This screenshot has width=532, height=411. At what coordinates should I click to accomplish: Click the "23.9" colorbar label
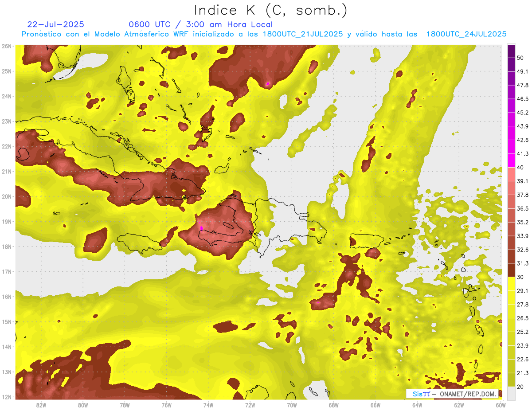pyautogui.click(x=523, y=345)
